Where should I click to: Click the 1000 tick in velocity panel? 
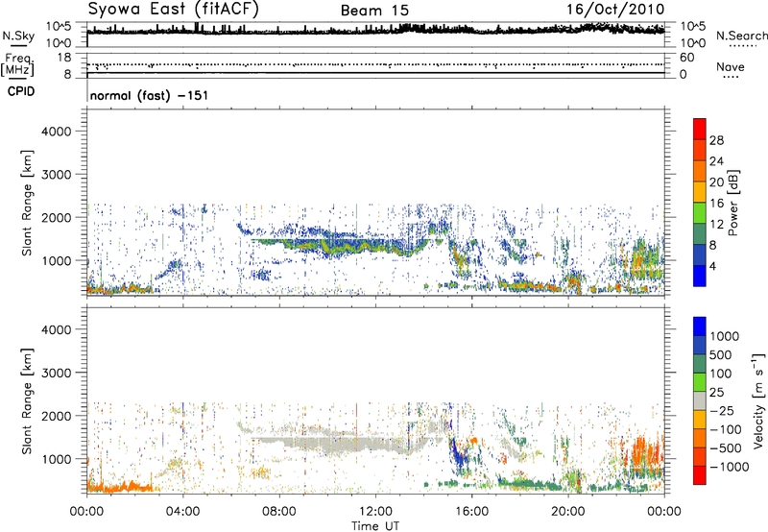[x=56, y=459]
